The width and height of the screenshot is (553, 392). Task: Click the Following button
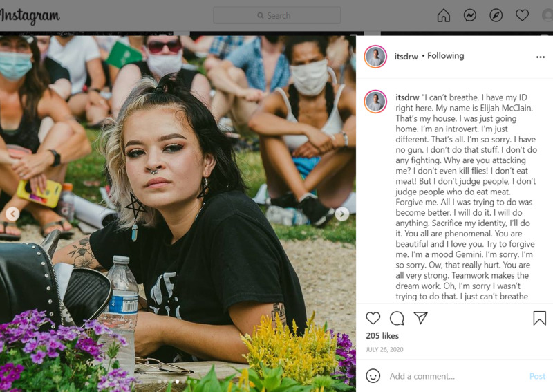[x=445, y=56]
